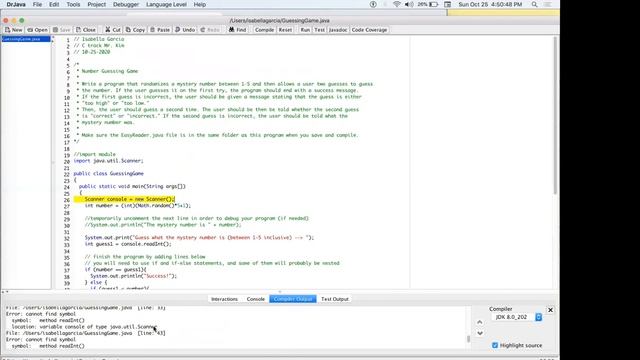Viewport: 640px width, 360px height.
Task: Open macOS Spotlight search icon
Action: point(534,4)
